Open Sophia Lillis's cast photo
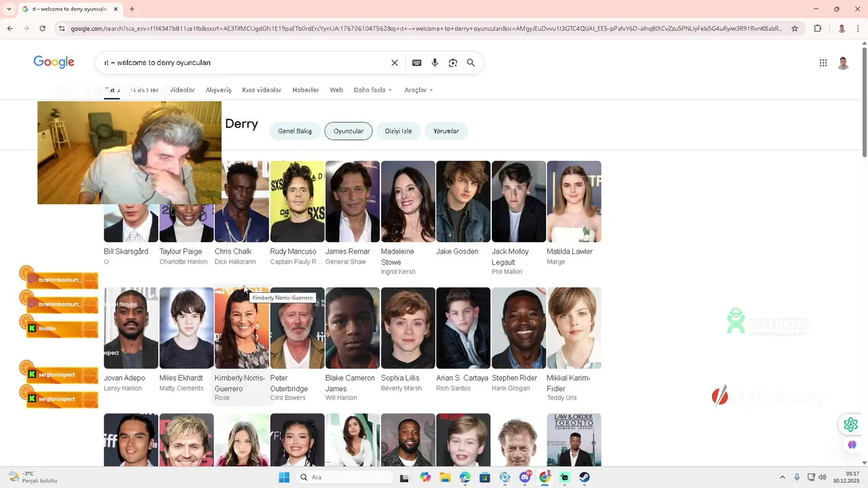This screenshot has width=868, height=488. coord(408,328)
